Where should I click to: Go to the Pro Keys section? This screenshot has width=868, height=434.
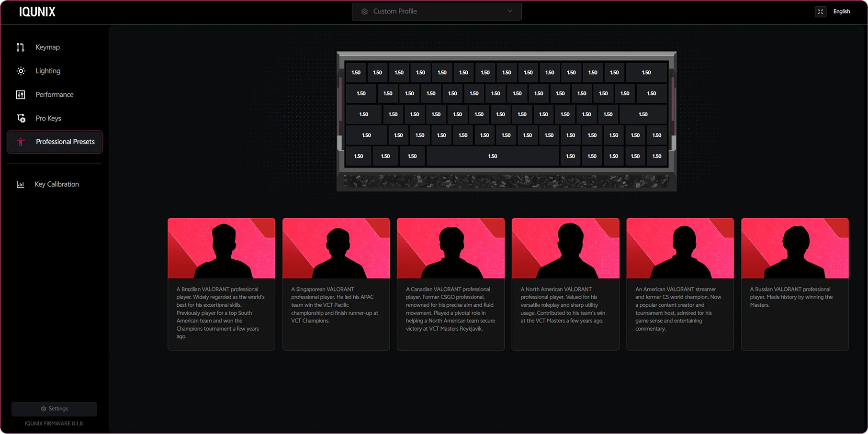48,118
